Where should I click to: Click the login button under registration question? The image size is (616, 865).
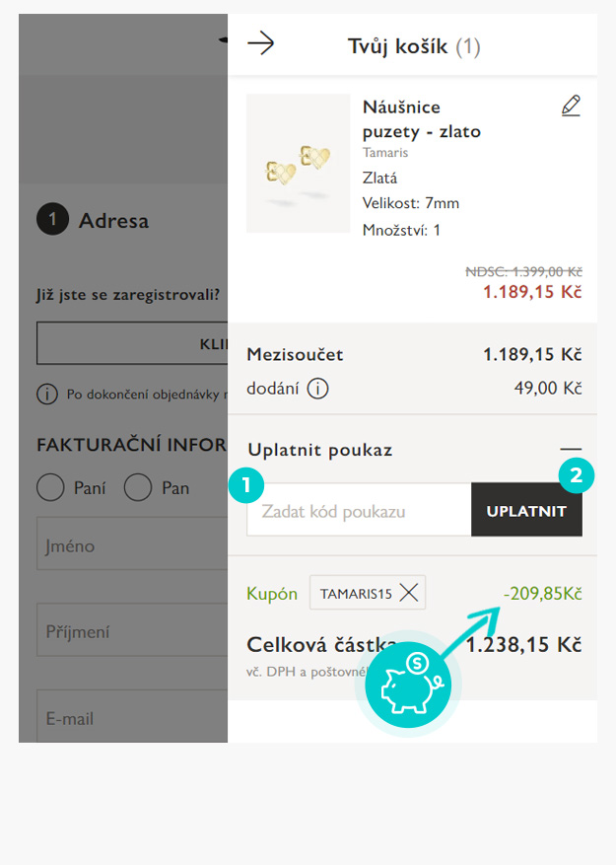coord(132,343)
